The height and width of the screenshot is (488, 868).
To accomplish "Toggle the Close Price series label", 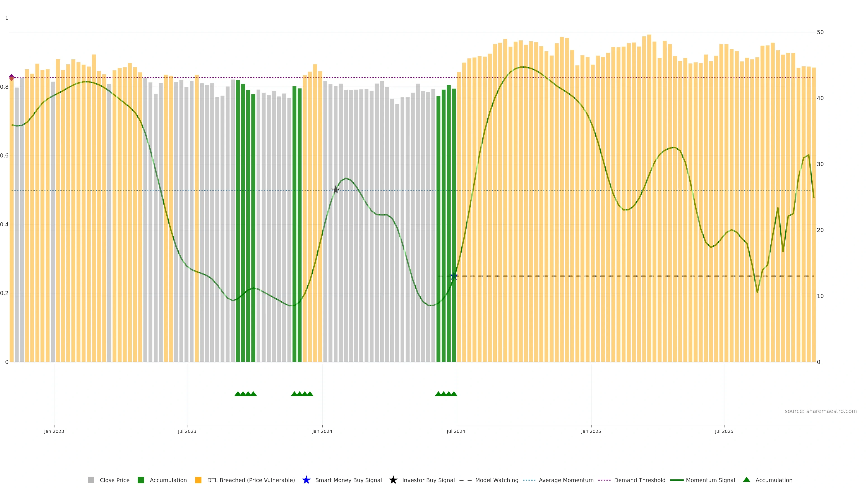I will click(x=115, y=480).
